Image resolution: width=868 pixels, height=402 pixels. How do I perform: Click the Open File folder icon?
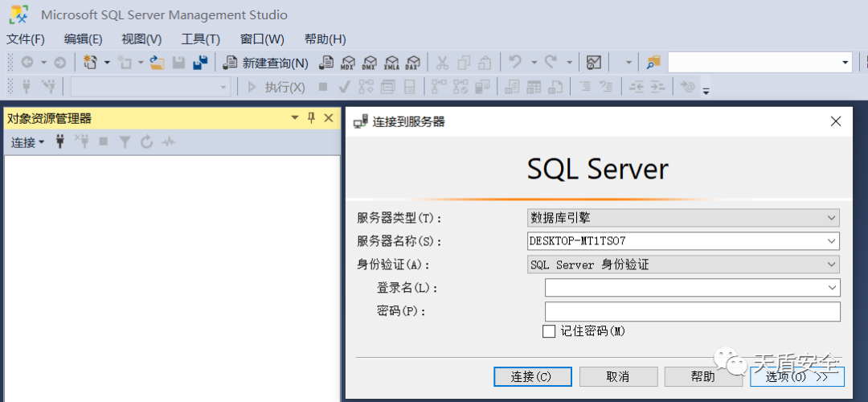[x=158, y=63]
